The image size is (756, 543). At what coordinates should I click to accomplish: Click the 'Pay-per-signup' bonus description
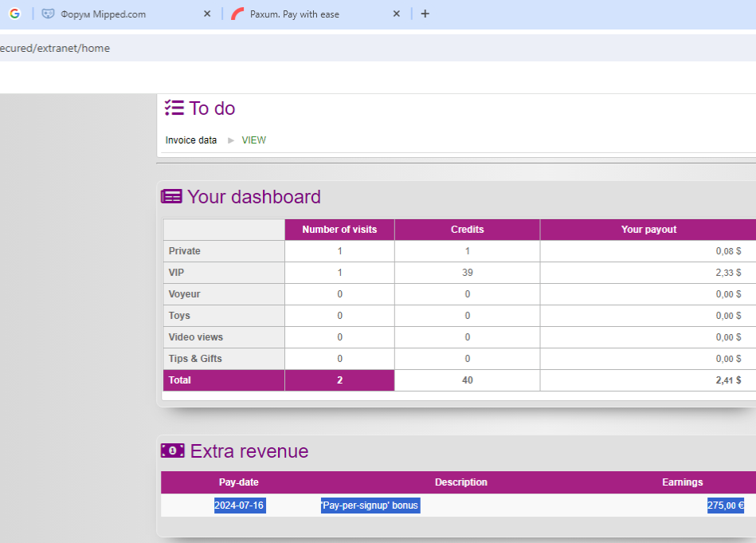pyautogui.click(x=370, y=506)
